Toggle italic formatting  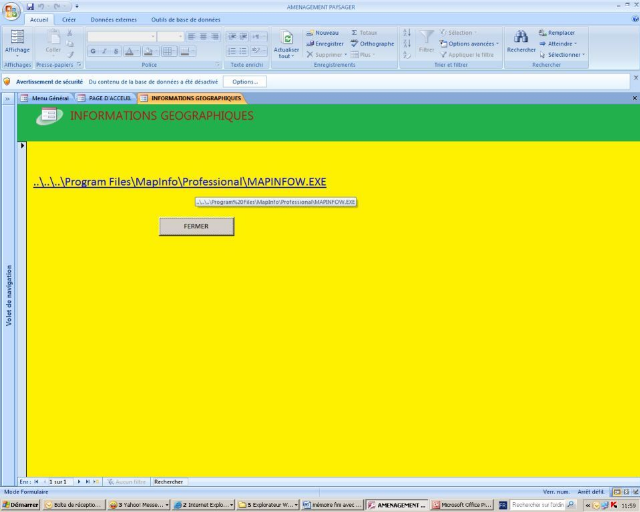[x=104, y=51]
